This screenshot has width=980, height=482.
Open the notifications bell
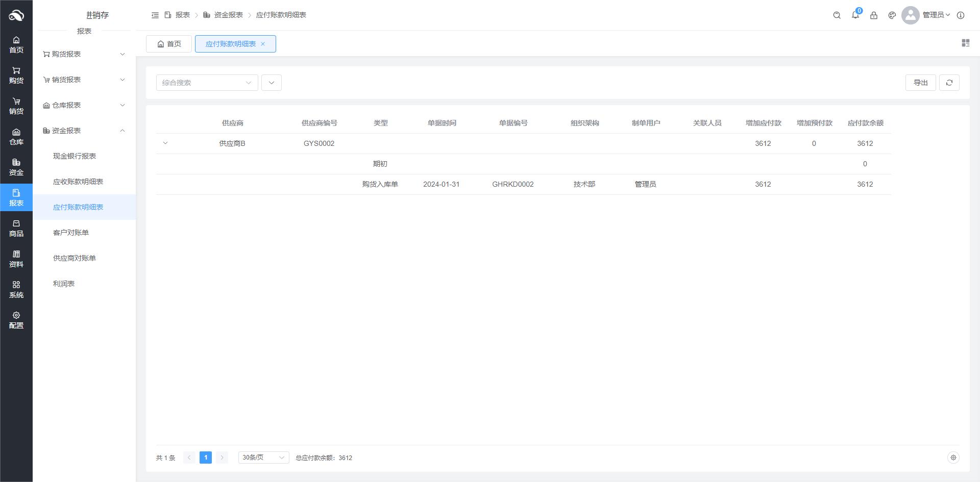pyautogui.click(x=855, y=15)
